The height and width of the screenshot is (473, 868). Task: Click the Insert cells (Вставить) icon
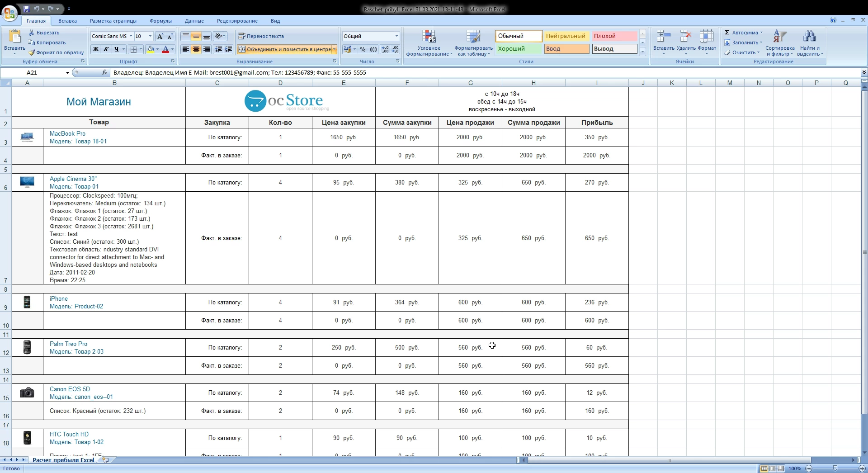[664, 37]
